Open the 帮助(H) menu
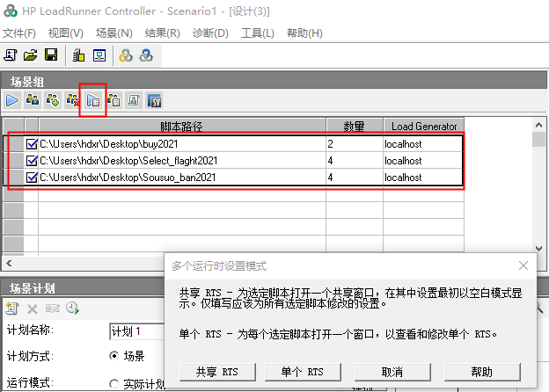549x392 pixels. [x=304, y=33]
